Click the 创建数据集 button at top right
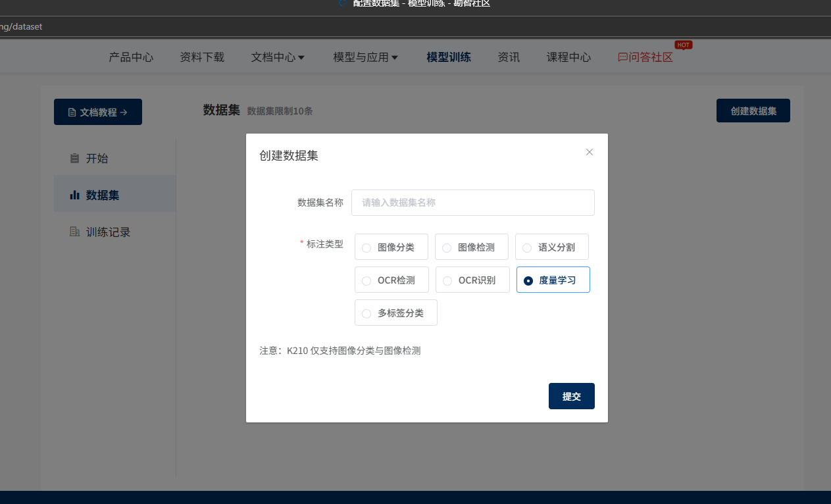Image resolution: width=831 pixels, height=504 pixels. (x=753, y=111)
